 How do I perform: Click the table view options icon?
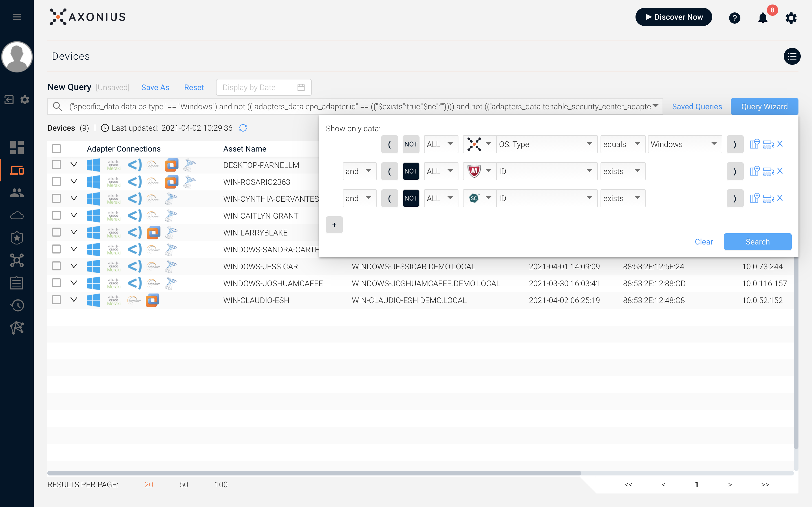tap(792, 56)
